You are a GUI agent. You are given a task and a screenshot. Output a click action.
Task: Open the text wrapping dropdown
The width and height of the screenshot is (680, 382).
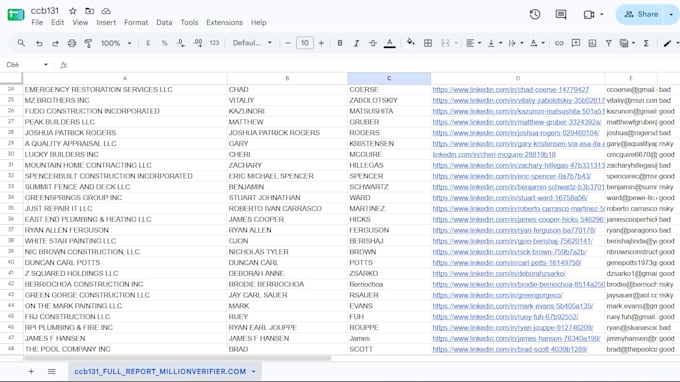click(516, 43)
